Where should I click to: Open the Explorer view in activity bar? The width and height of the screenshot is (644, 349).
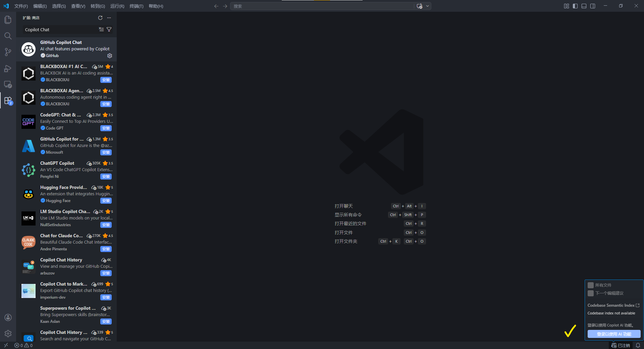pos(8,20)
